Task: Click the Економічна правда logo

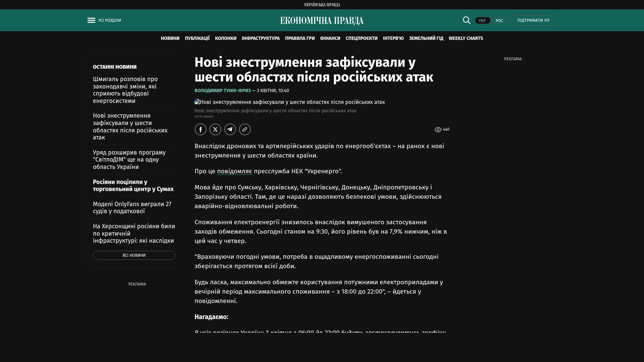Action: pyautogui.click(x=322, y=21)
